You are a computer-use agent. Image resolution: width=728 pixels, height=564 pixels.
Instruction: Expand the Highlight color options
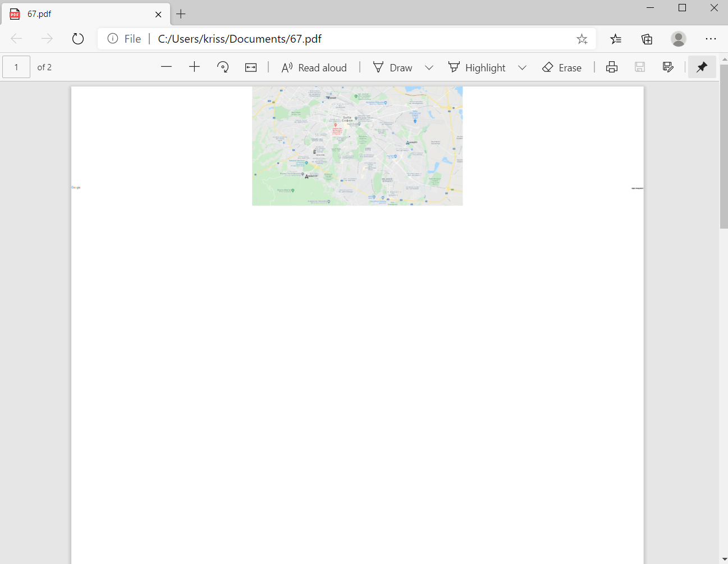tap(523, 67)
